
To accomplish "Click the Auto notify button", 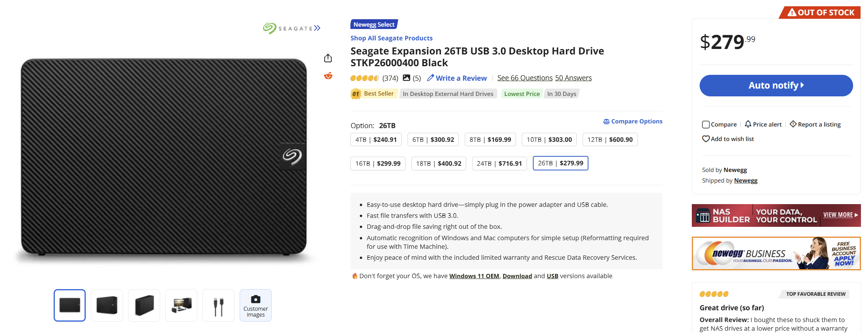I will 776,85.
